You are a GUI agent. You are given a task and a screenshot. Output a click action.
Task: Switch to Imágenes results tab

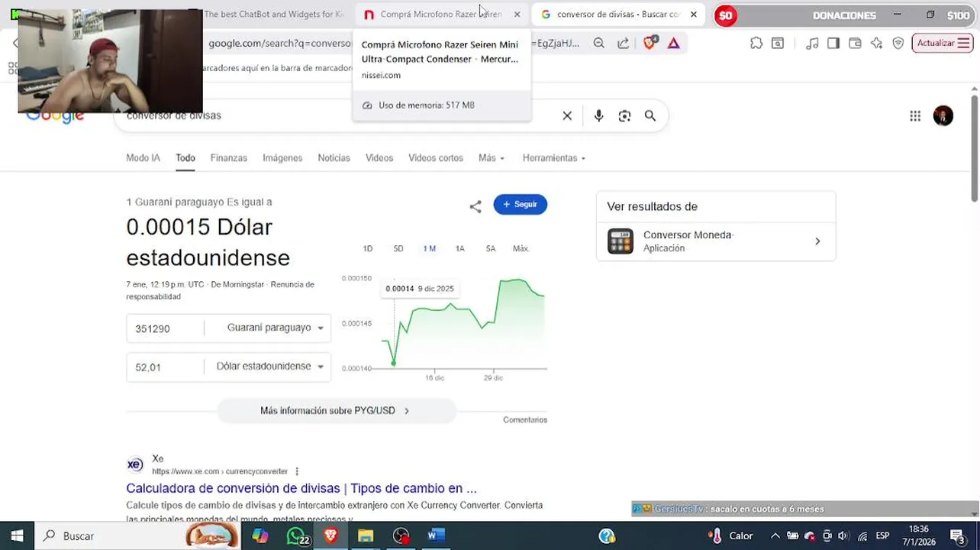(x=282, y=158)
